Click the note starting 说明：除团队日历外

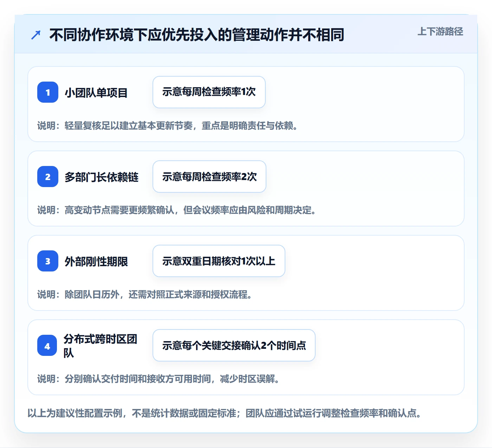pyautogui.click(x=145, y=294)
